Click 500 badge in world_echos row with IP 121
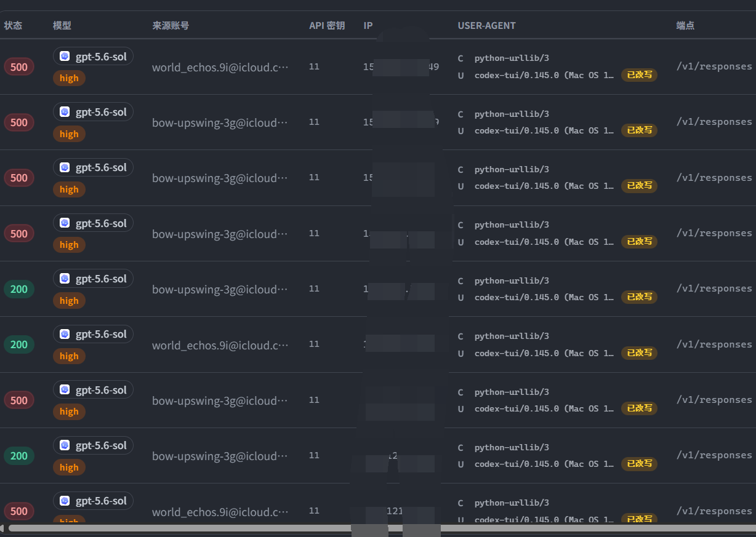Image resolution: width=756 pixels, height=537 pixels. tap(19, 511)
